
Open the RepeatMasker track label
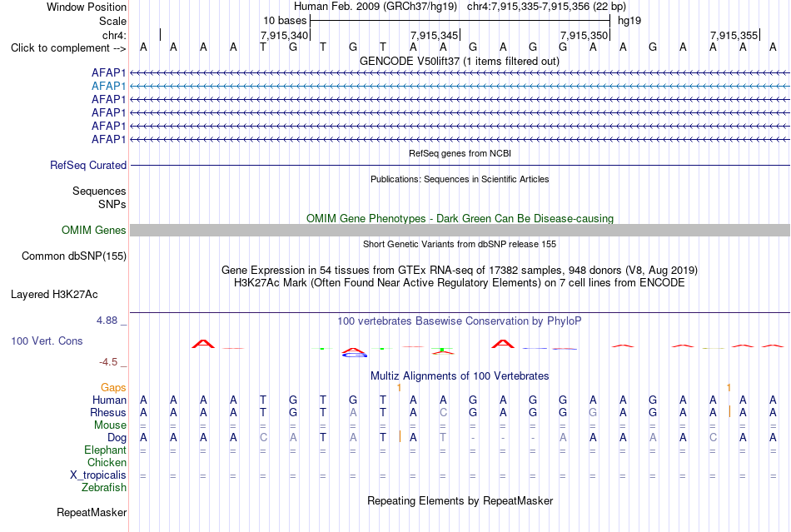pyautogui.click(x=92, y=512)
